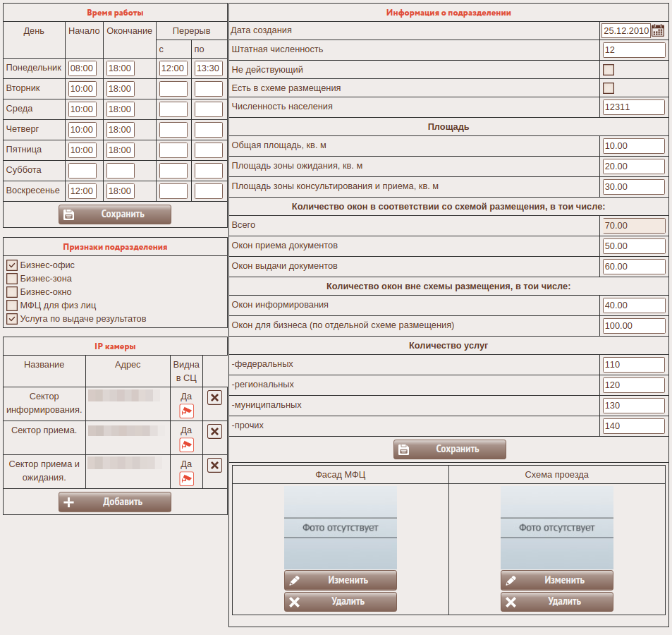Click camera icon for Сектор информирования
Viewport: 672px width, 635px height.
186,411
